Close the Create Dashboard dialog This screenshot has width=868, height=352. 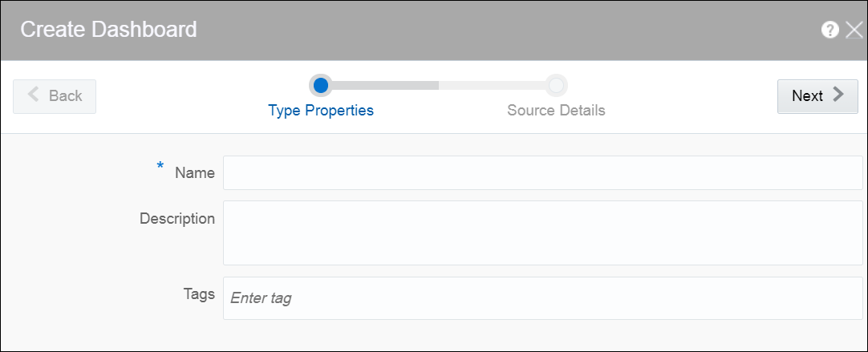tap(854, 30)
